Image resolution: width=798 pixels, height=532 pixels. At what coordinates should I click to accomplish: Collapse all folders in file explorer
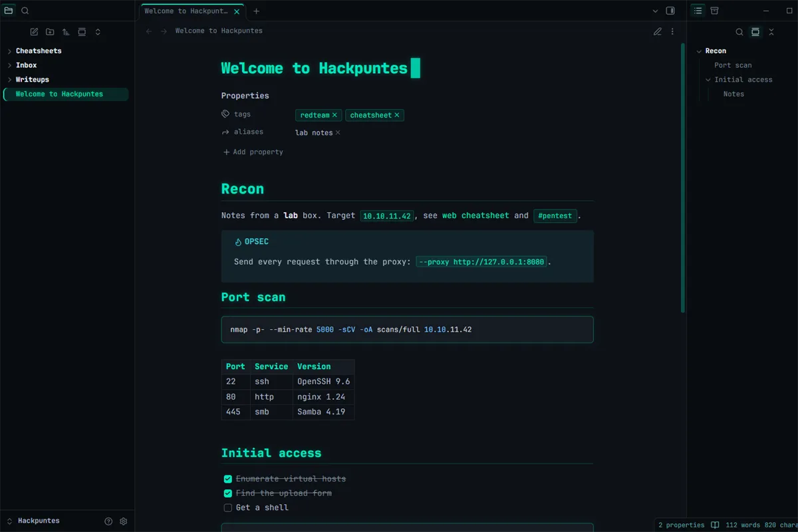click(x=98, y=32)
